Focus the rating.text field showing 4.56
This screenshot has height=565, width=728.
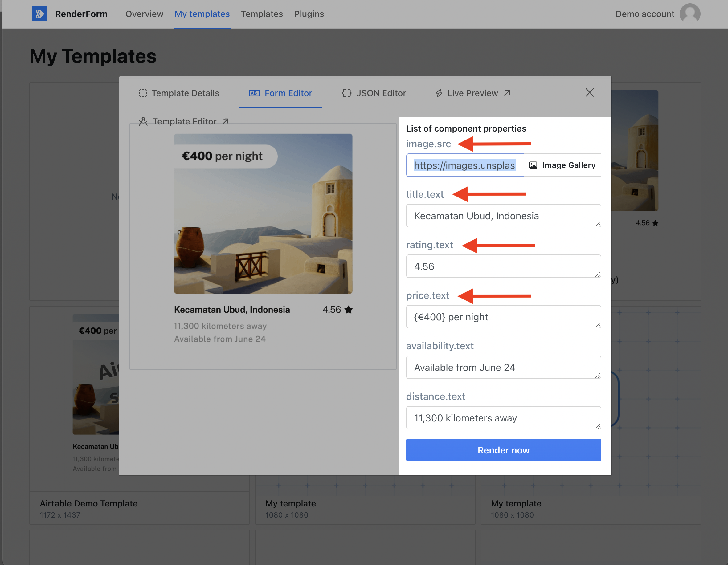pyautogui.click(x=503, y=266)
